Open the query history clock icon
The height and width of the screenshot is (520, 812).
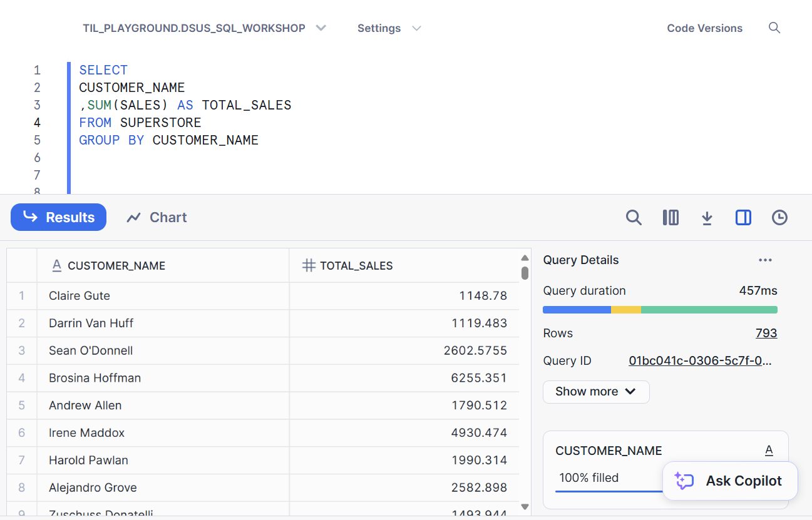click(779, 218)
